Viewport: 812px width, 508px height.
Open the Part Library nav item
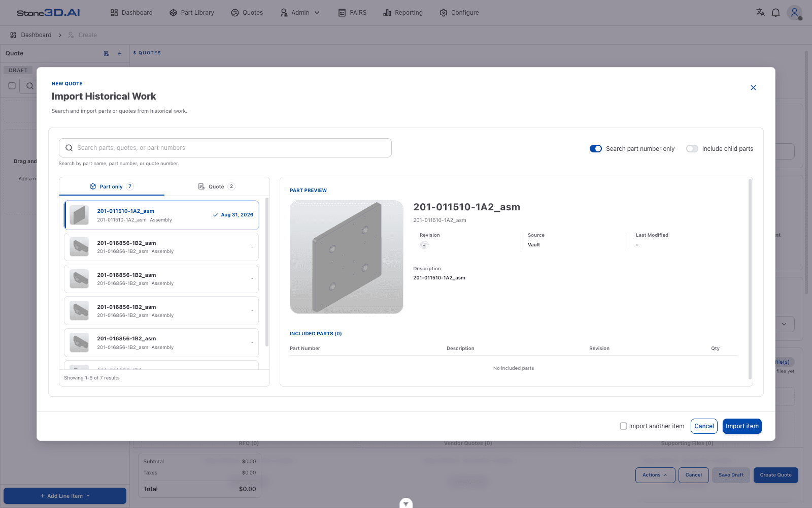click(x=192, y=13)
